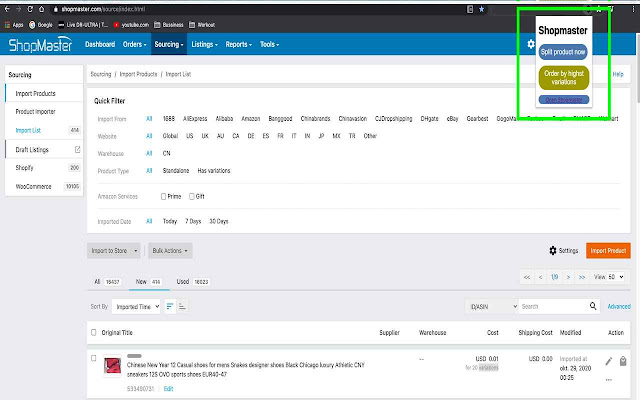This screenshot has width=640, height=400.
Task: Click the Order by highest variations button
Action: click(x=564, y=78)
